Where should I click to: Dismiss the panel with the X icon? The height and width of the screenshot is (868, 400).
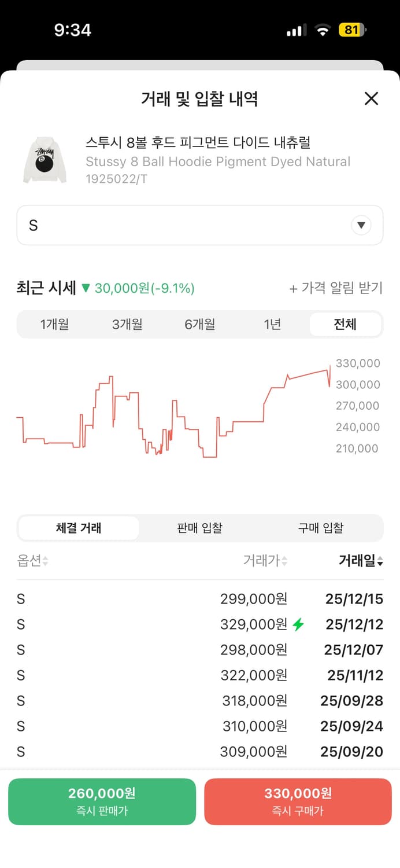371,99
